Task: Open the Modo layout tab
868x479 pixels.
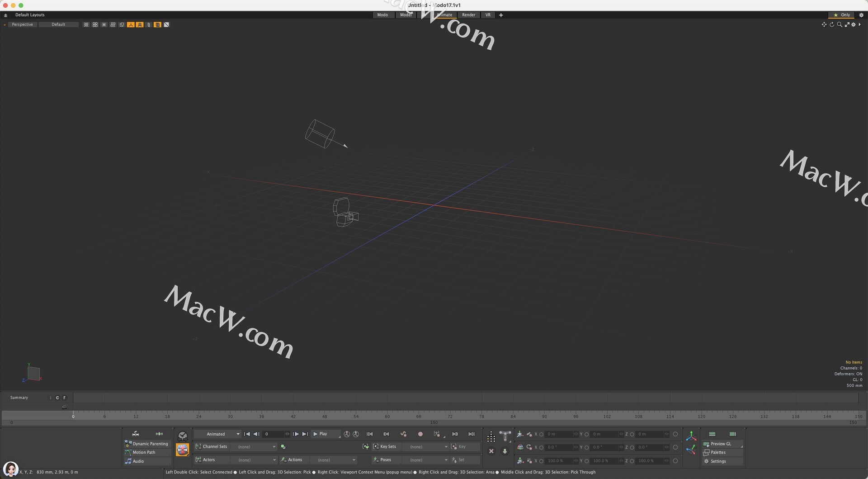Action: pyautogui.click(x=382, y=15)
